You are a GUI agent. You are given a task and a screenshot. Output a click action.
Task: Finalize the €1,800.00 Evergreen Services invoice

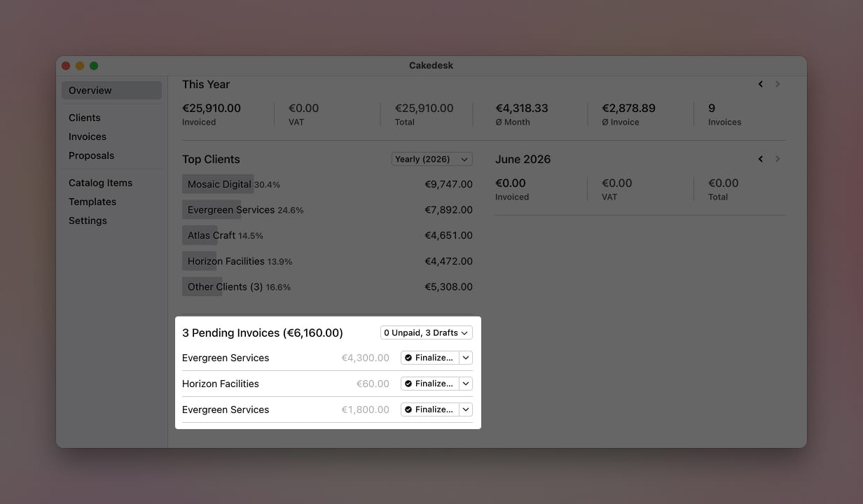click(429, 409)
